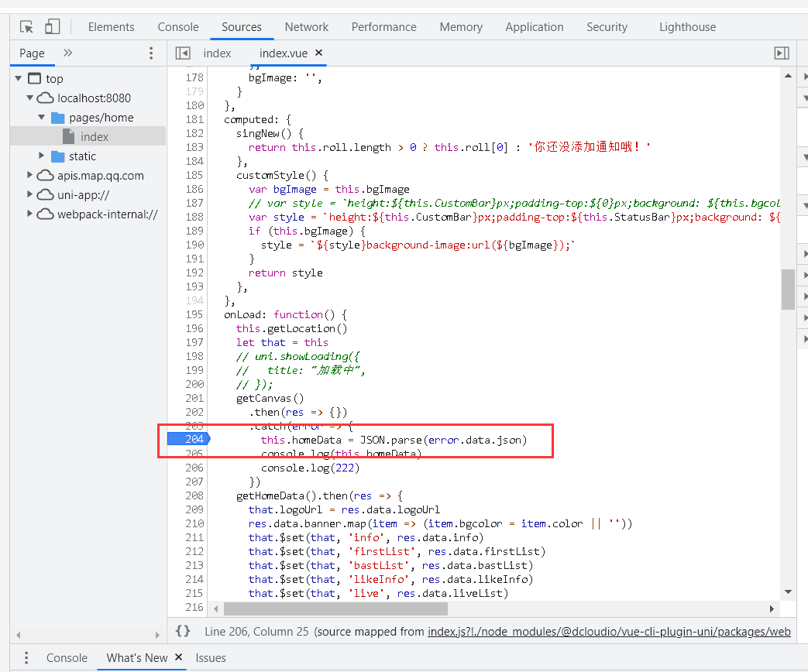Click the editor scroll up arrow

[x=788, y=76]
